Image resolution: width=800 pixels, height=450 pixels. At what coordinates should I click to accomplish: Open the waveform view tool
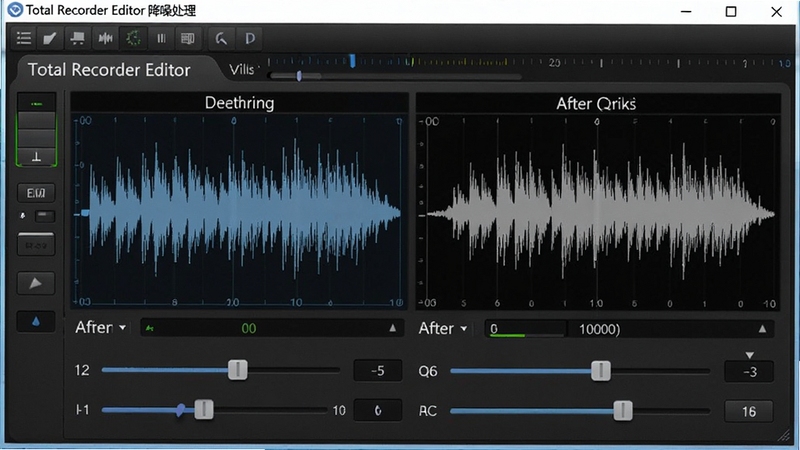point(105,38)
